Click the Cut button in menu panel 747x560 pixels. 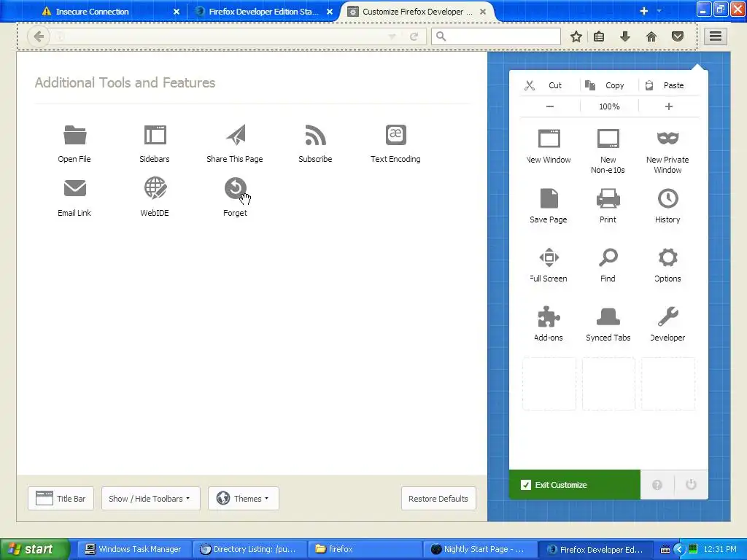coord(549,85)
